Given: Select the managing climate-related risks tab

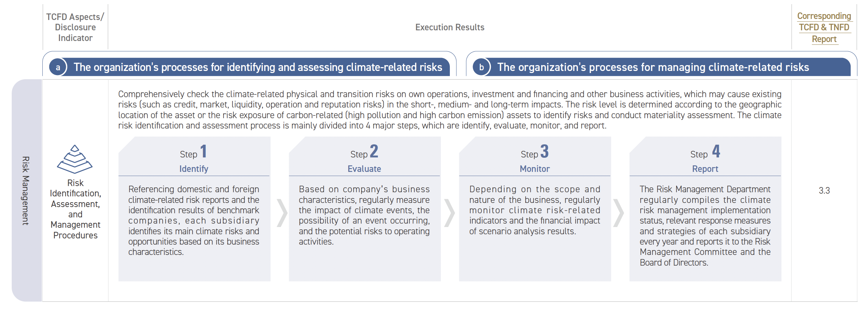Looking at the screenshot, I should point(661,67).
